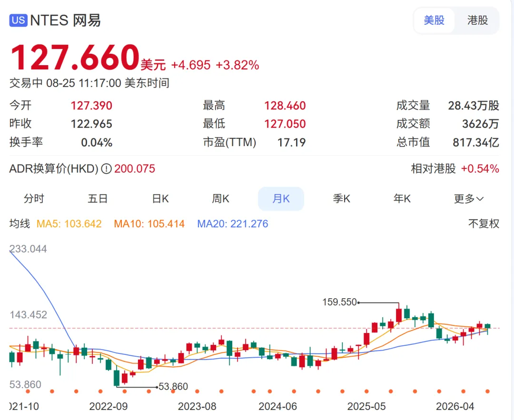Click the MA10: 105.414 indicator label

point(149,224)
